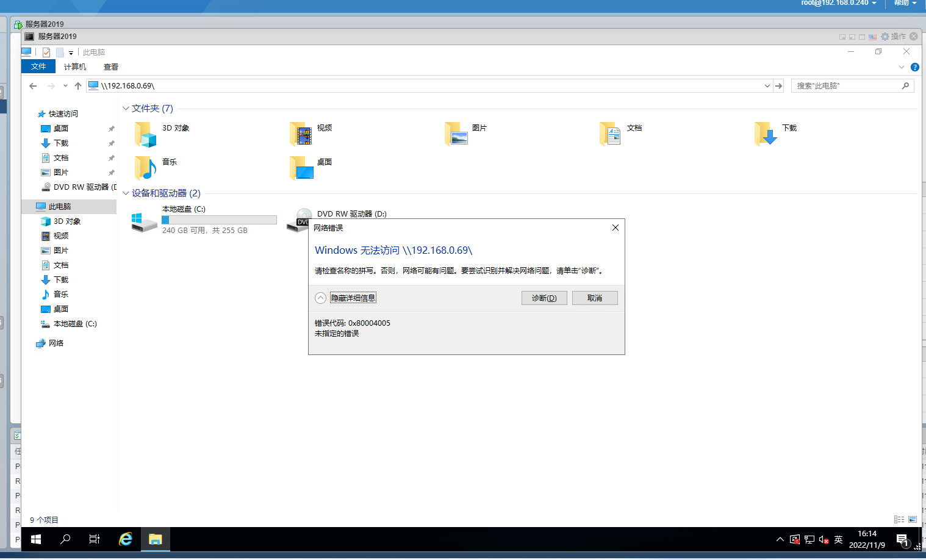Screen dimensions: 926x560
Task: Click the New Folder quick access icon
Action: click(60, 52)
